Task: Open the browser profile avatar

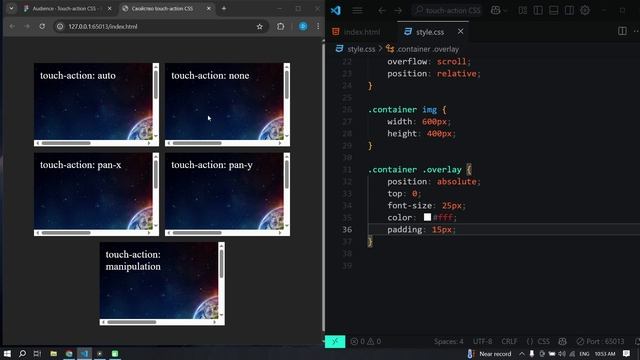Action: click(303, 27)
